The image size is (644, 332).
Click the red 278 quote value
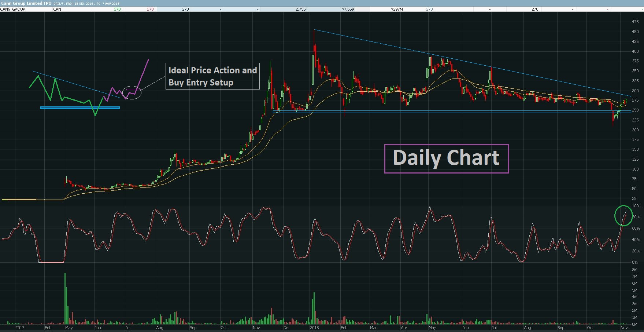(150, 9)
